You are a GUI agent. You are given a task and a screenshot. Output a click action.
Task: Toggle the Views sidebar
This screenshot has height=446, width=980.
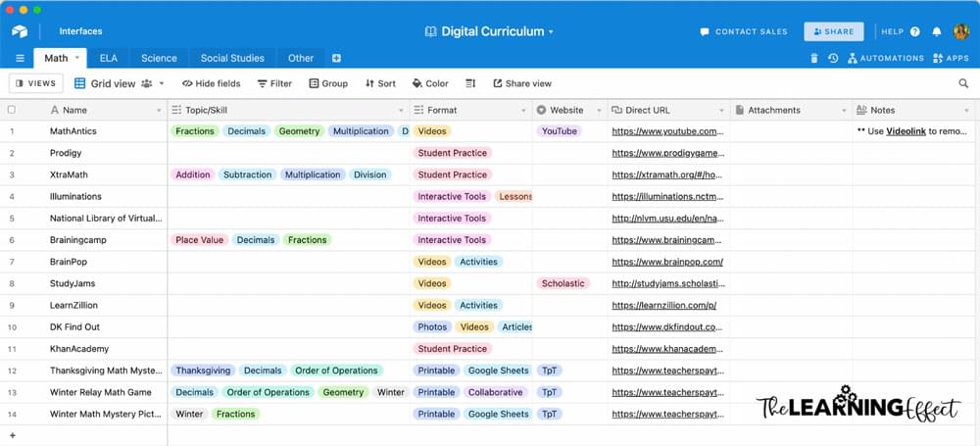pyautogui.click(x=35, y=83)
